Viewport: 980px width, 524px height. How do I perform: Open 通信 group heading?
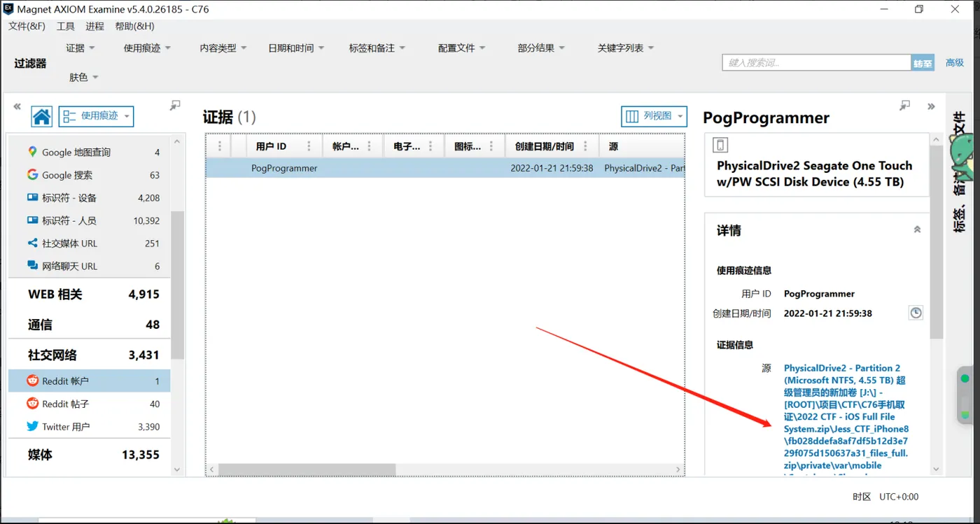[x=90, y=325]
